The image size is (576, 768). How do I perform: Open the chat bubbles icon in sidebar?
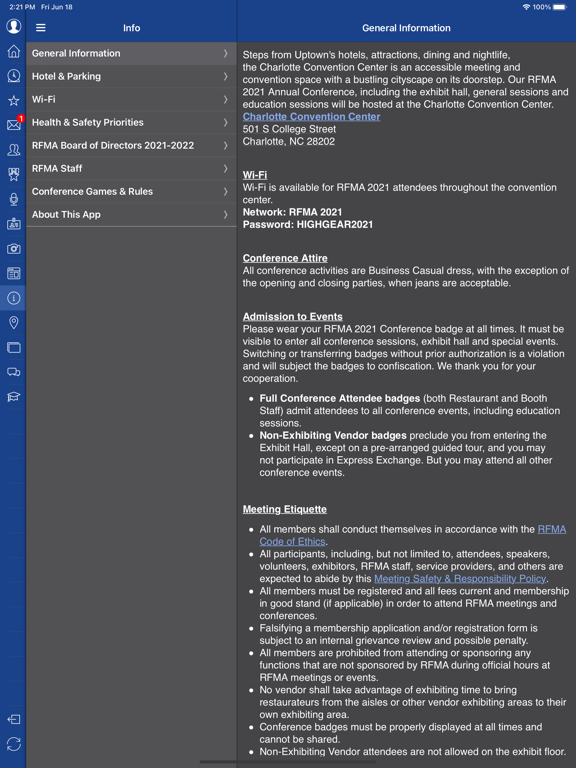click(x=14, y=372)
